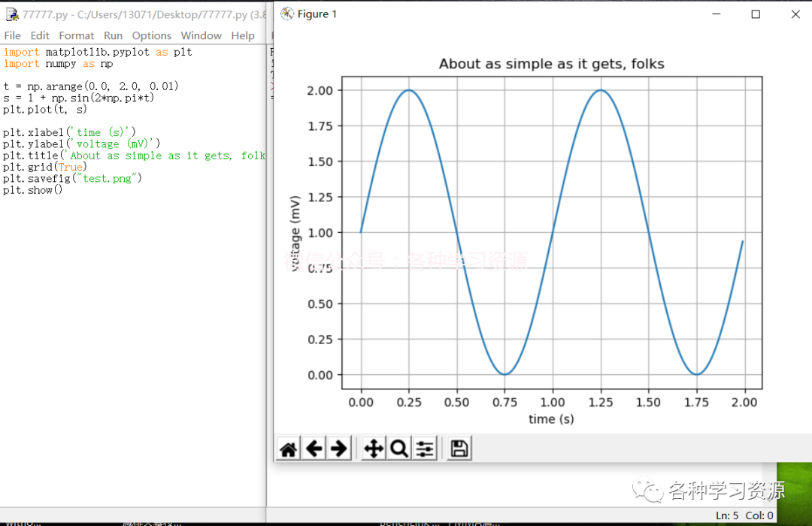The height and width of the screenshot is (526, 812).
Task: Activate the Pan axes tool
Action: [x=374, y=449]
